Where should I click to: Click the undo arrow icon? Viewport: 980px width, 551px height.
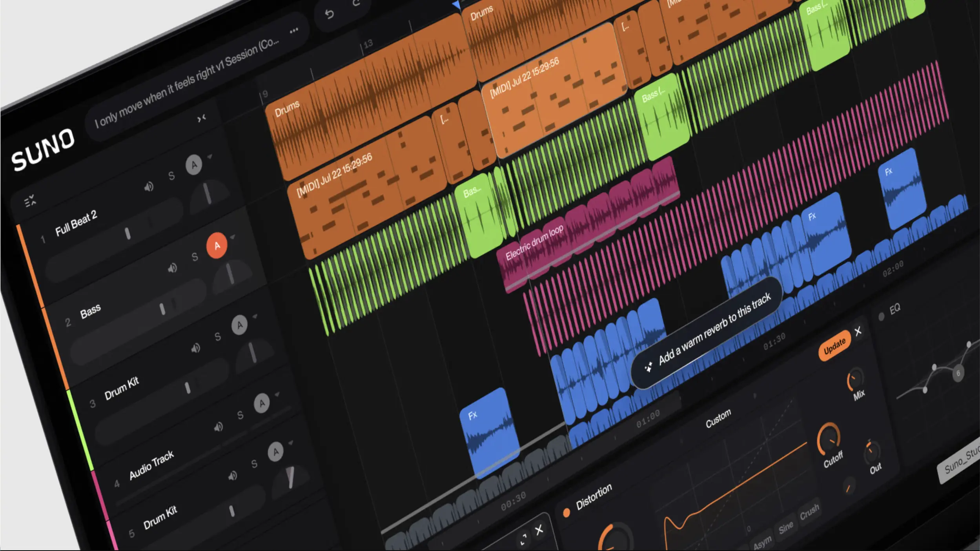coord(330,15)
